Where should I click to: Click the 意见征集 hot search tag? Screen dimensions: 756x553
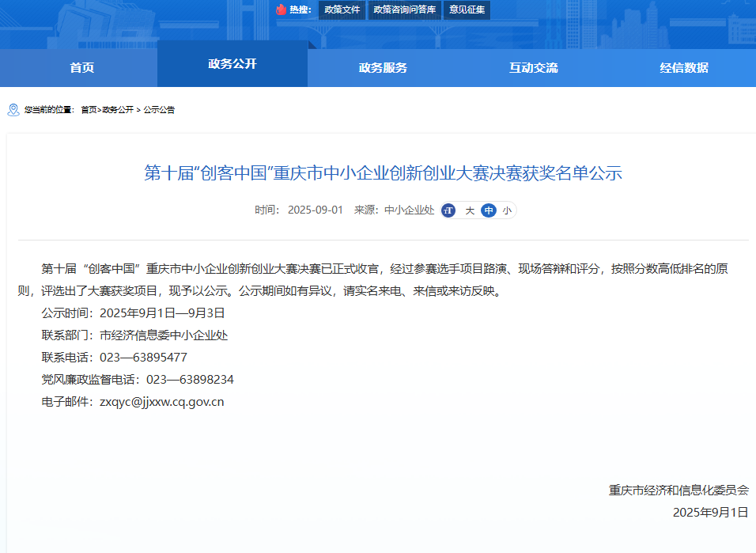click(467, 9)
